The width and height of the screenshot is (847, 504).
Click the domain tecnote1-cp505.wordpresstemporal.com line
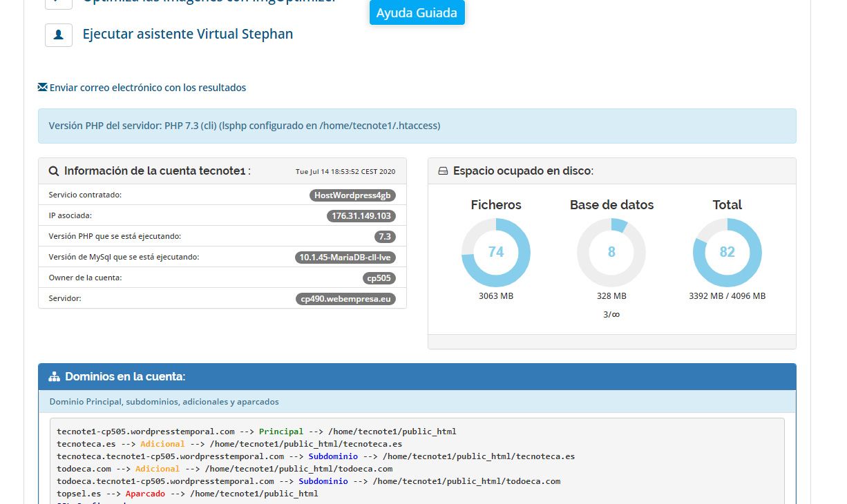[x=256, y=432]
